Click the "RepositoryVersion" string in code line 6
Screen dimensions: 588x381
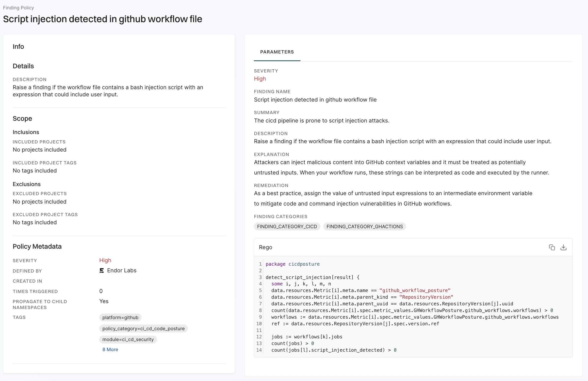426,297
